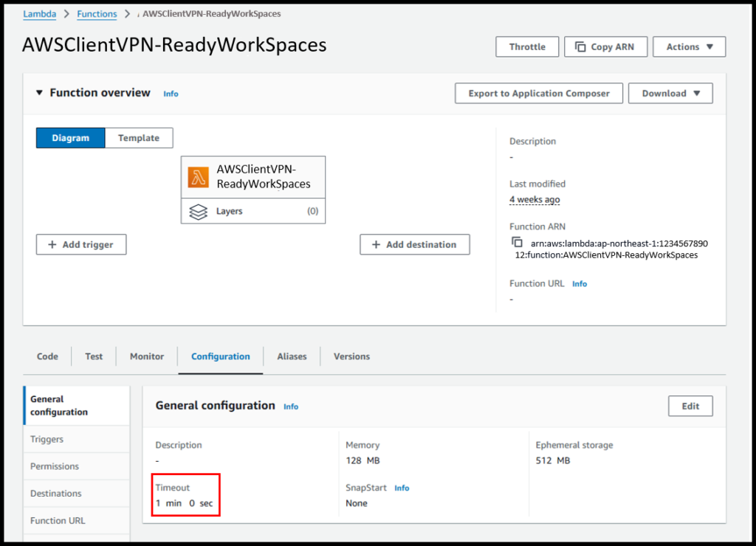Switch to the Monitor tab

point(147,356)
